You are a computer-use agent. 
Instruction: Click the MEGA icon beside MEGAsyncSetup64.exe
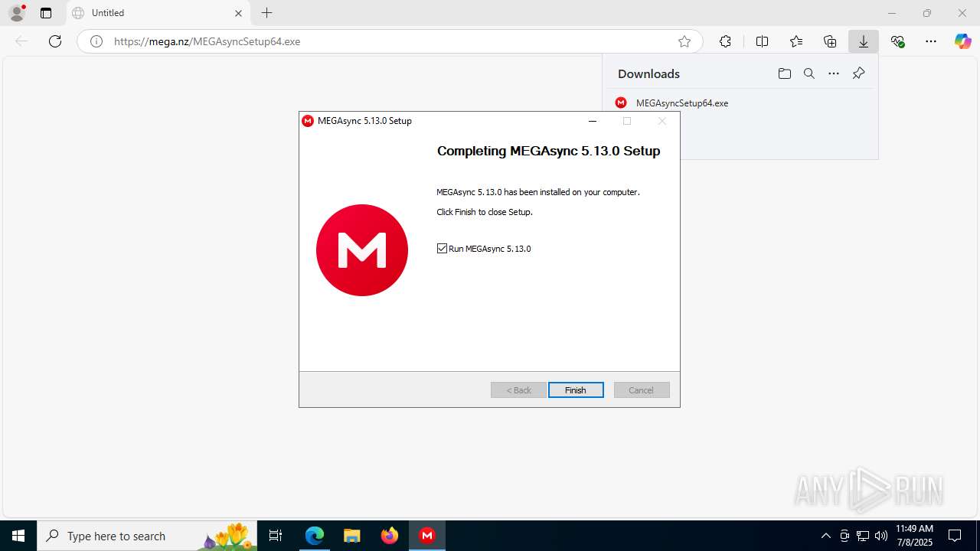[x=621, y=103]
